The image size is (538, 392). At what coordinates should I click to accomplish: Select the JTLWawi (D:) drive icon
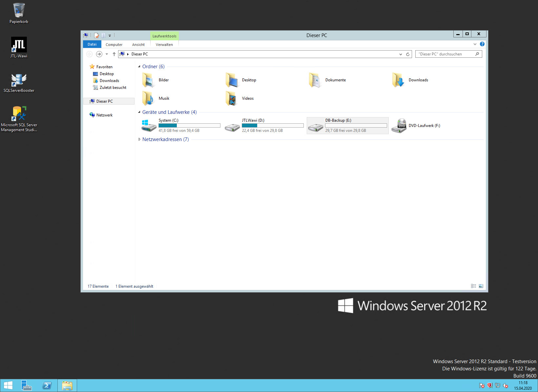tap(232, 128)
